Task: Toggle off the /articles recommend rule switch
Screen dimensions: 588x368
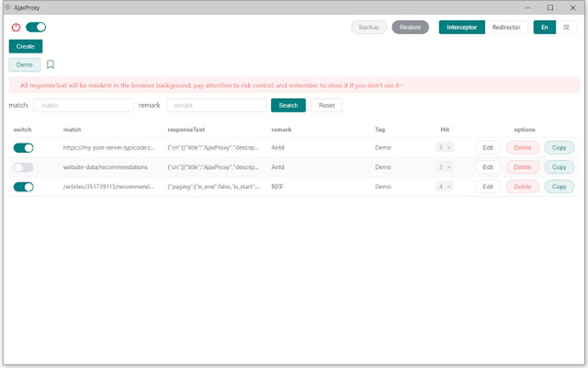Action: click(24, 186)
